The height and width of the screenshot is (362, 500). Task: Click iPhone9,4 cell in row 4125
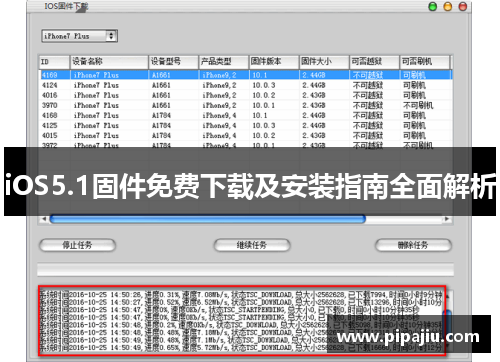click(x=219, y=125)
